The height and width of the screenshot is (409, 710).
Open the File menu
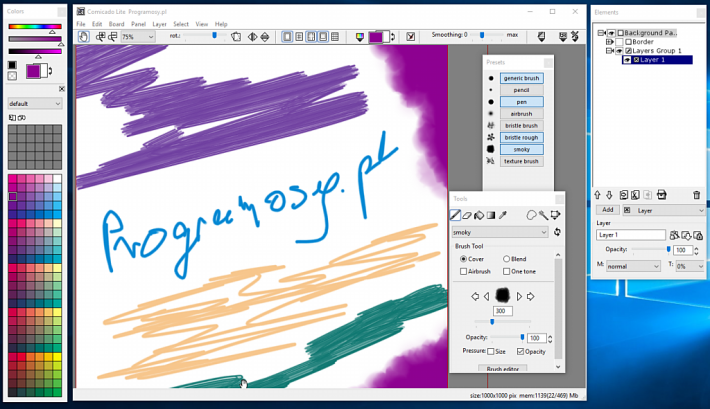coord(81,24)
